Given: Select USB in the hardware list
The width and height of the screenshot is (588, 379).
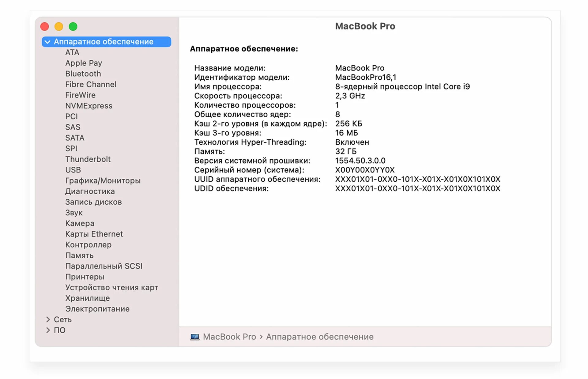Looking at the screenshot, I should coord(73,170).
